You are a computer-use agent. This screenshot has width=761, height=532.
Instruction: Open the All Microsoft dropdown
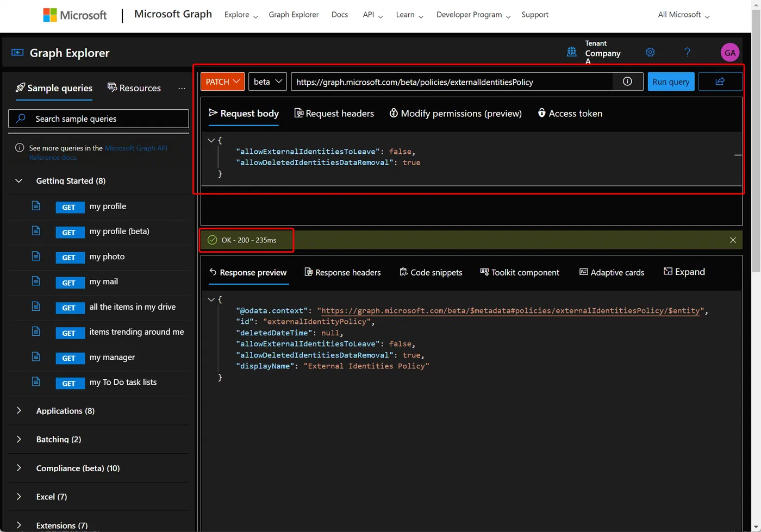[684, 15]
